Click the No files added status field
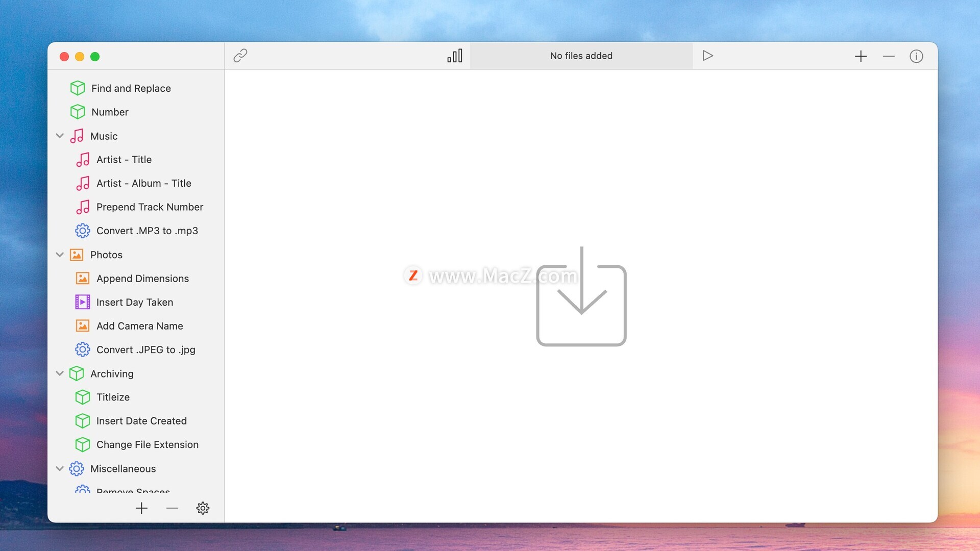This screenshot has height=551, width=980. point(581,56)
